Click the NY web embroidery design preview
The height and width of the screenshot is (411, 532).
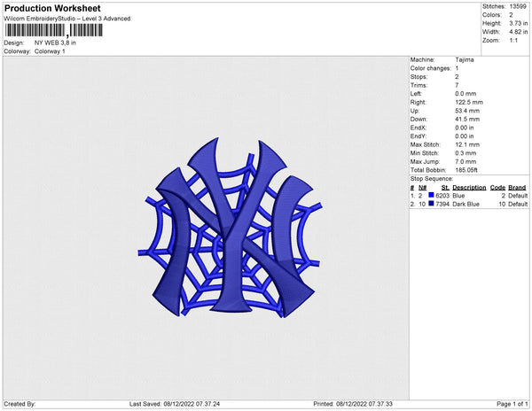coord(230,228)
